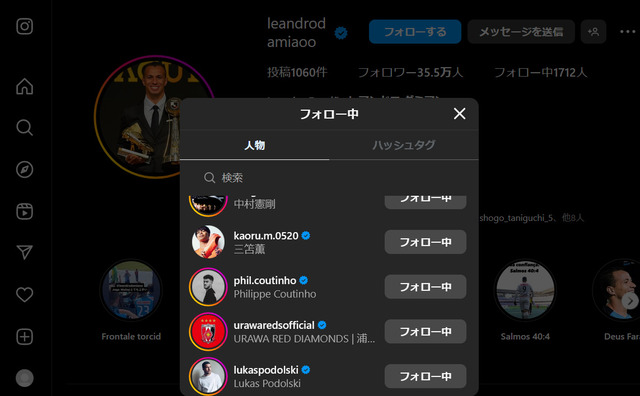640x396 pixels.
Task: Click the suggest similar accounts icon
Action: click(593, 32)
